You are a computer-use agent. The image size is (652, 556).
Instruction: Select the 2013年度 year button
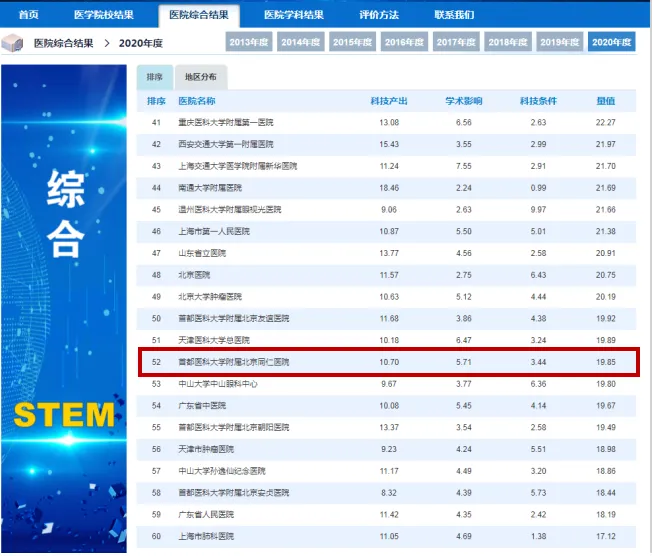coord(249,42)
